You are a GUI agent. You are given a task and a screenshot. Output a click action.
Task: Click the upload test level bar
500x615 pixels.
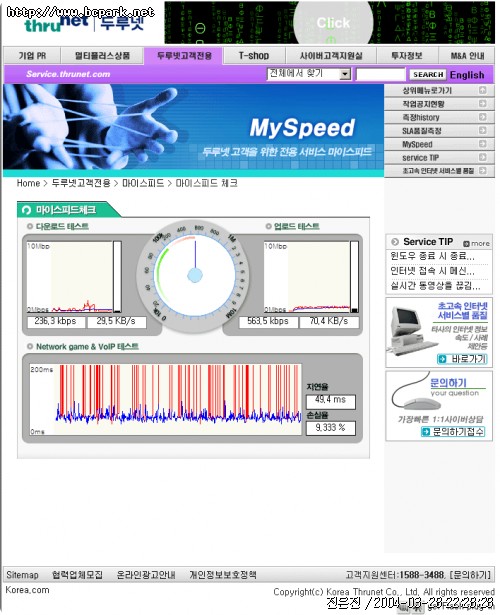(354, 277)
